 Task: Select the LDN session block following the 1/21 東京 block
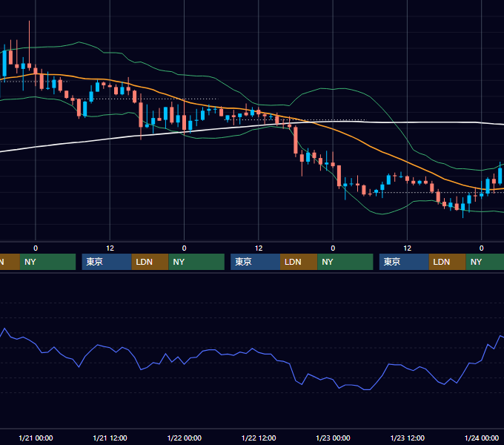tap(150, 262)
